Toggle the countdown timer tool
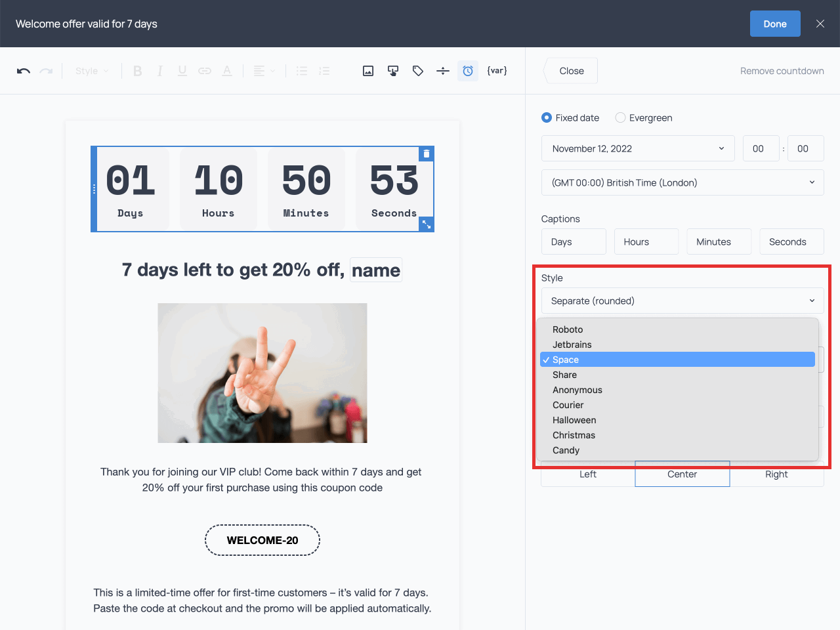Screen dimensions: 840x630 468,71
